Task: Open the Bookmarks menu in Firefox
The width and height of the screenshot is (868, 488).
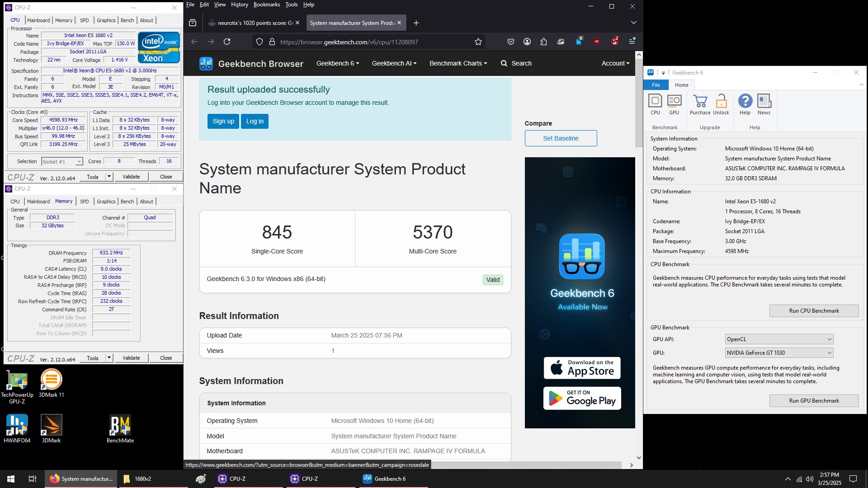Action: (267, 5)
